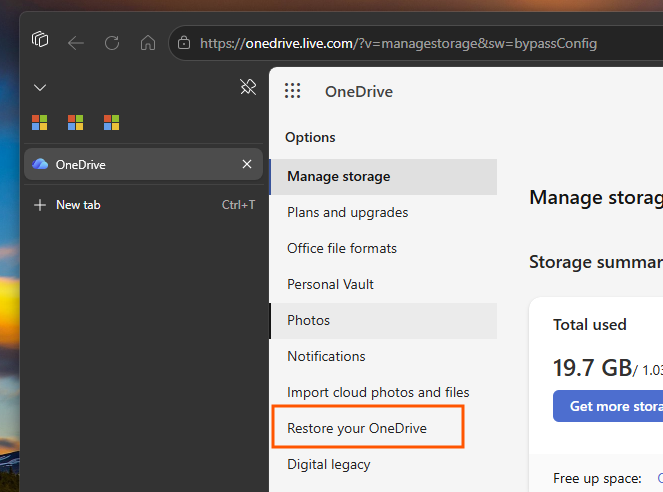Click the Total used label
Screen dimensions: 663x492
[590, 325]
